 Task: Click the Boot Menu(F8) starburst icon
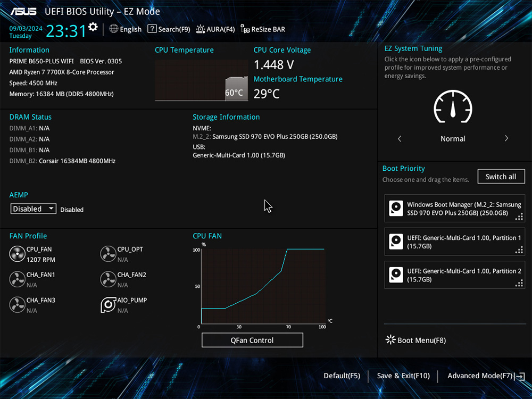pyautogui.click(x=390, y=339)
